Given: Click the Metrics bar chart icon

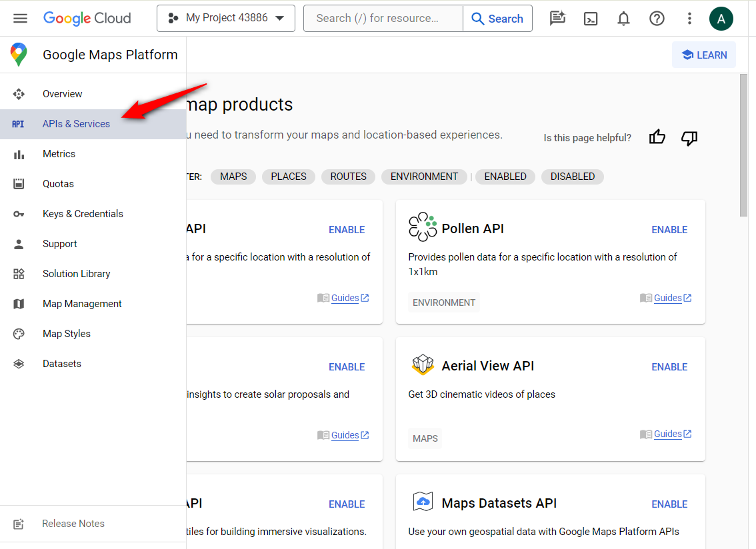Looking at the screenshot, I should tap(19, 155).
